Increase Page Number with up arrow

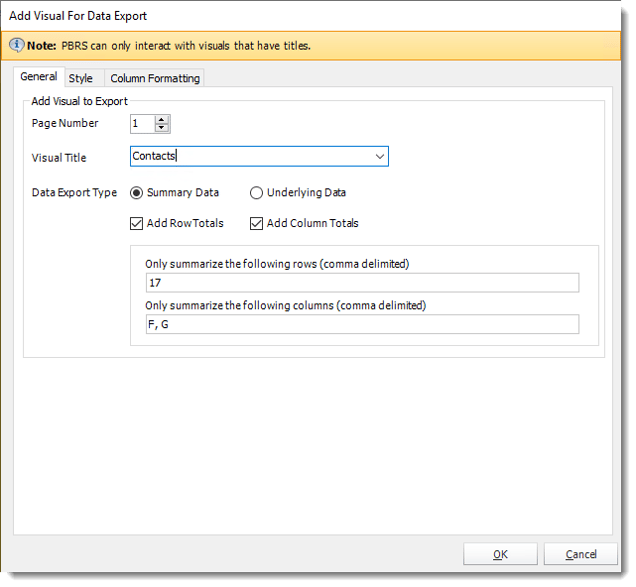click(x=161, y=120)
